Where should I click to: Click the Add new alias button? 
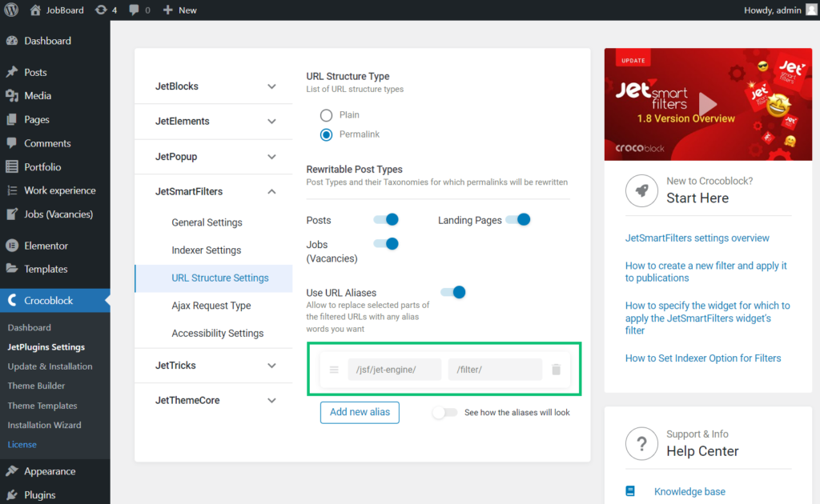pos(360,412)
